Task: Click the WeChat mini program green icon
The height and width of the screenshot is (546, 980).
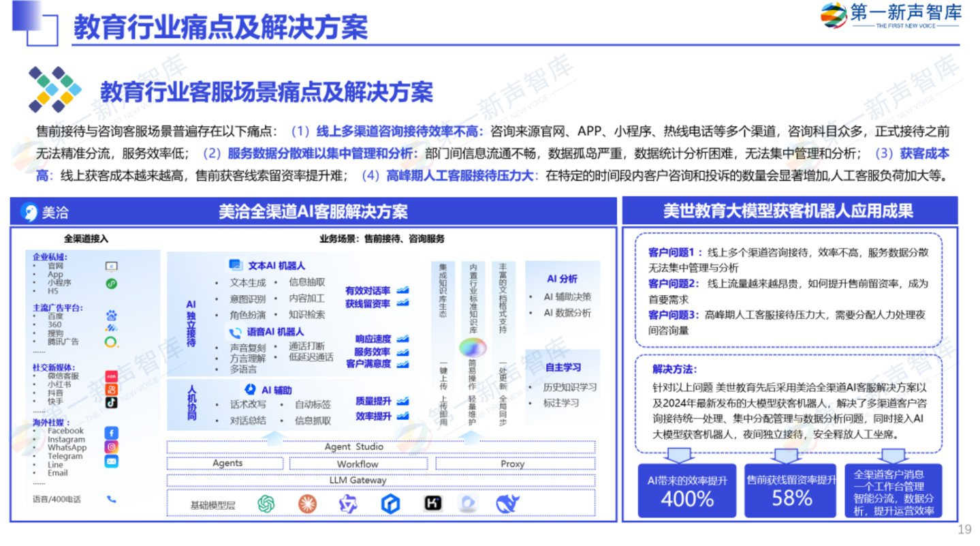Action: (x=111, y=283)
